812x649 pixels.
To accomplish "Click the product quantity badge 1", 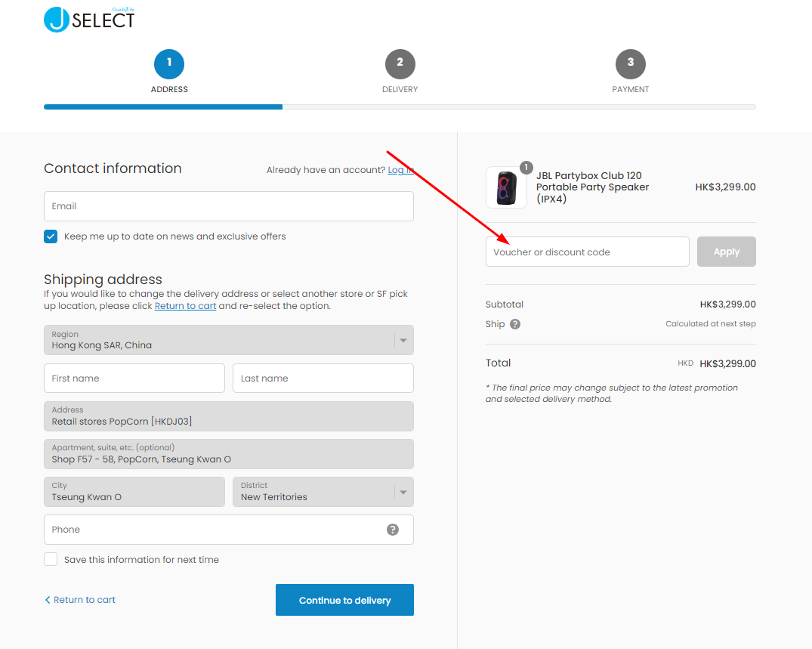I will [x=526, y=167].
